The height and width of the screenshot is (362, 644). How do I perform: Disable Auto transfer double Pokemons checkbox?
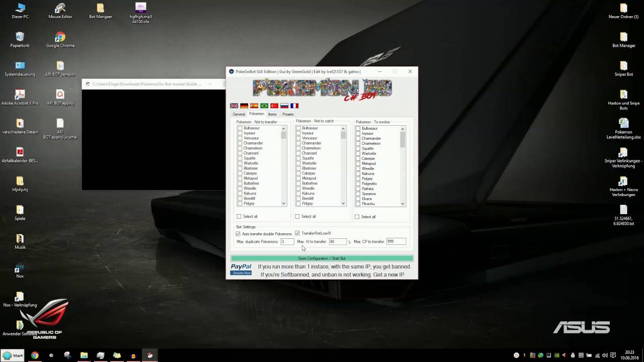[238, 234]
